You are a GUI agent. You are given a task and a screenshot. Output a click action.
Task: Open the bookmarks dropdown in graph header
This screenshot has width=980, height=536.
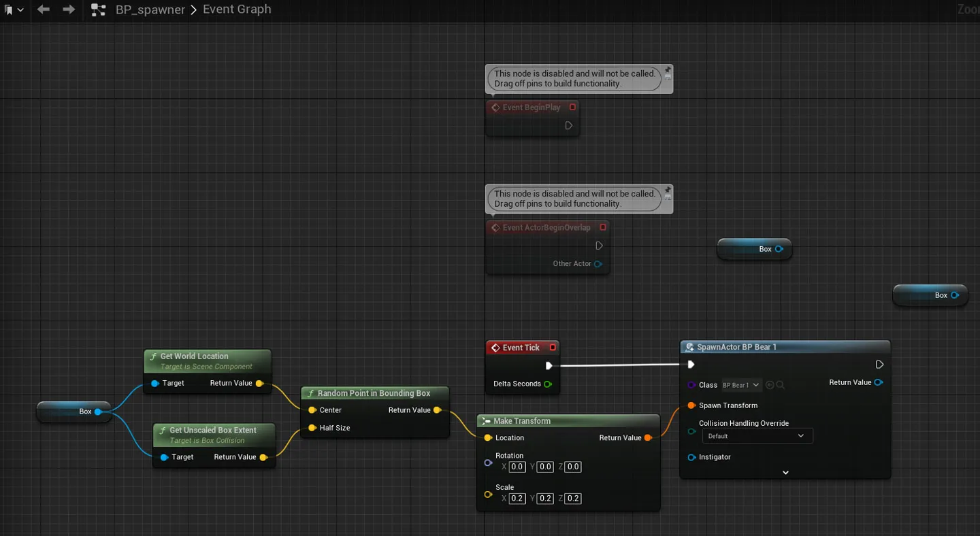[14, 10]
